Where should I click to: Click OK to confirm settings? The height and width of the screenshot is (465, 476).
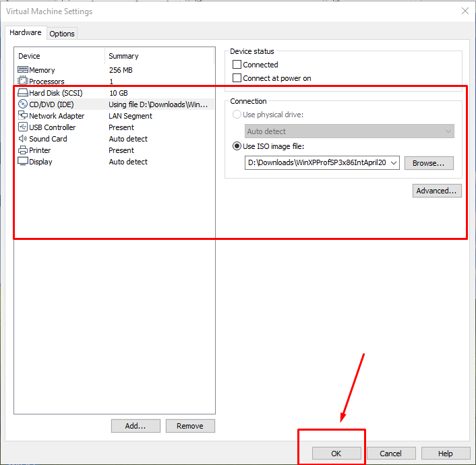pos(336,454)
